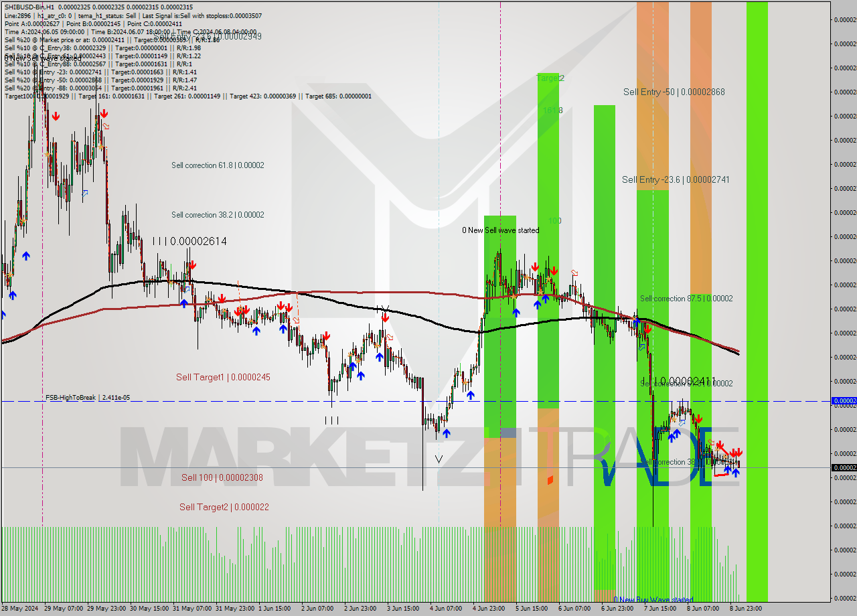857x616 pixels.
Task: Click '2 Jun 23:00' on time axis
Action: [x=361, y=609]
